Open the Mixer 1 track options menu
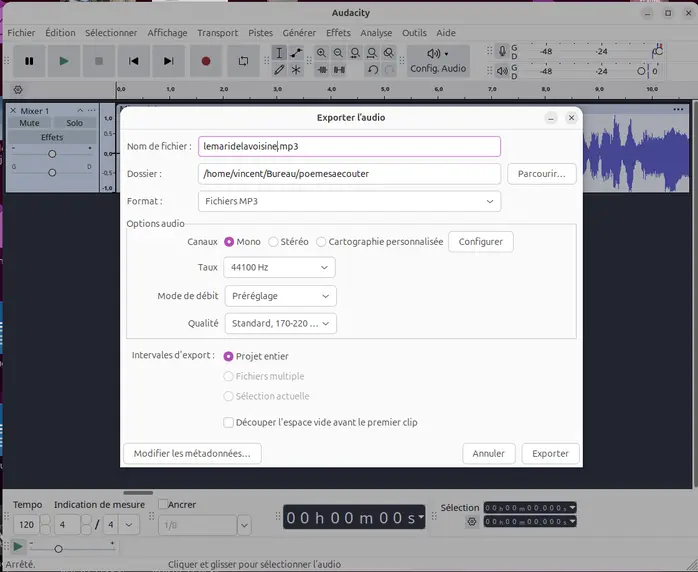 click(x=91, y=110)
